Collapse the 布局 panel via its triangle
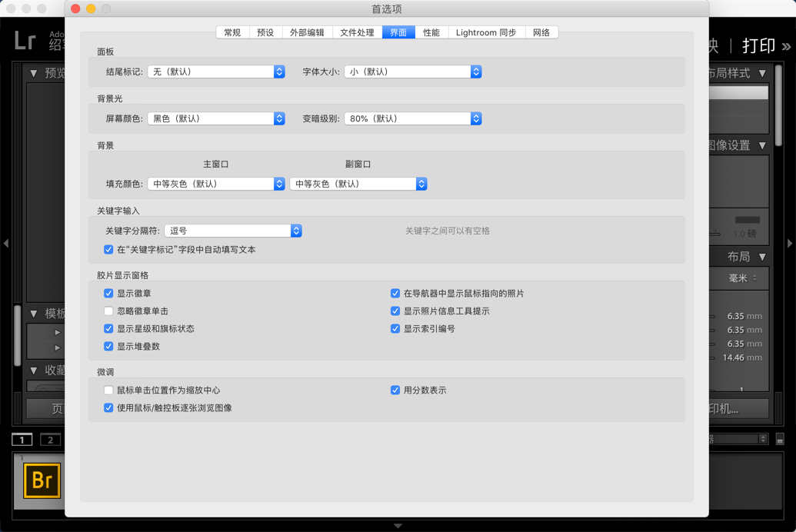This screenshot has height=532, width=796. pyautogui.click(x=761, y=256)
